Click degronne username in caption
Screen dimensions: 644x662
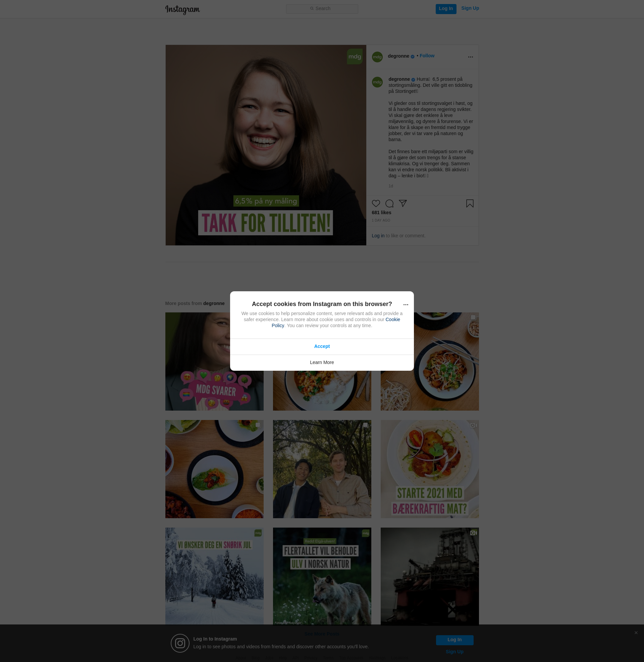[x=399, y=79]
